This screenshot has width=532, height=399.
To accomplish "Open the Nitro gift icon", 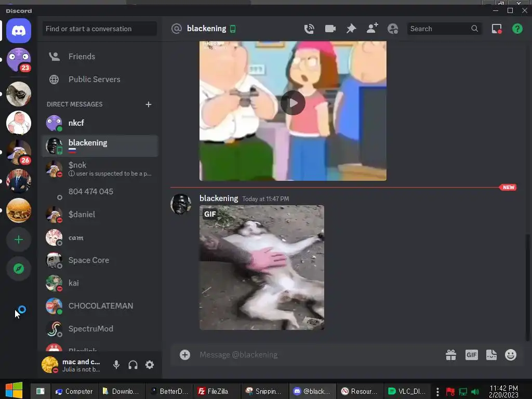I will point(451,355).
